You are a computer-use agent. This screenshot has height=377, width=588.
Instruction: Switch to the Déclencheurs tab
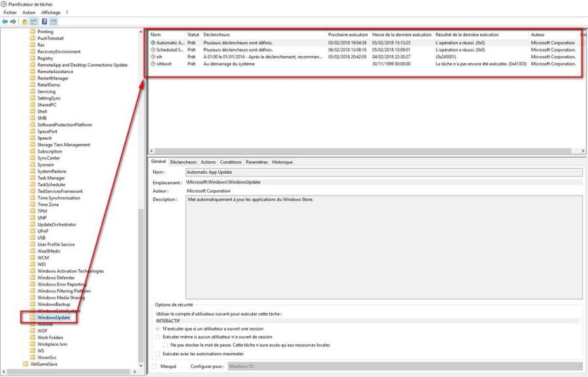tap(183, 162)
